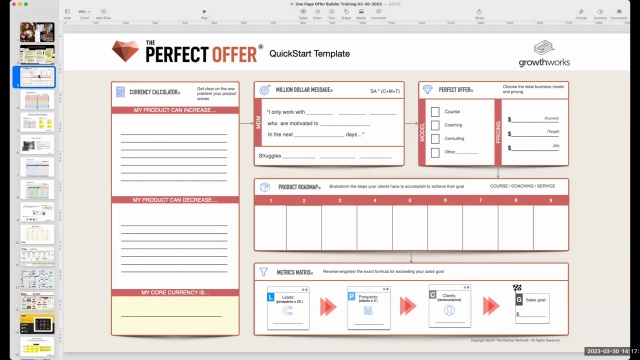Click the COURSE / COACHING / SERVICE label
The width and height of the screenshot is (640, 360).
tap(522, 186)
